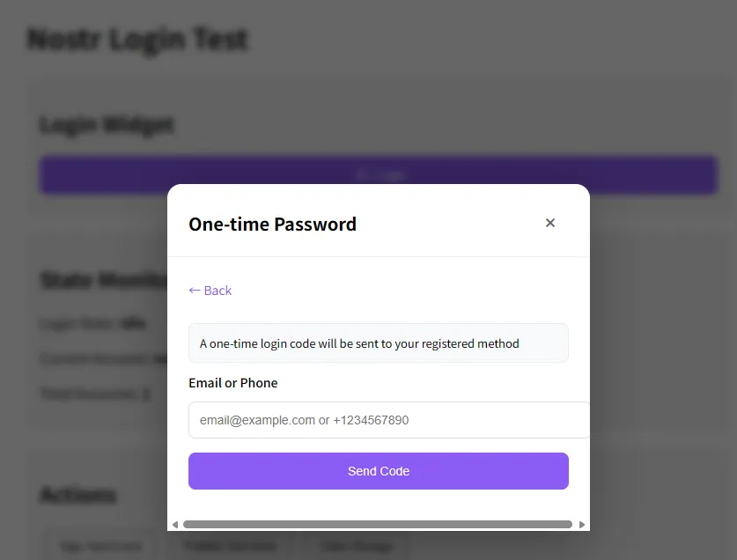Focus the Email or Phone input field
This screenshot has height=560, width=737.
387,420
